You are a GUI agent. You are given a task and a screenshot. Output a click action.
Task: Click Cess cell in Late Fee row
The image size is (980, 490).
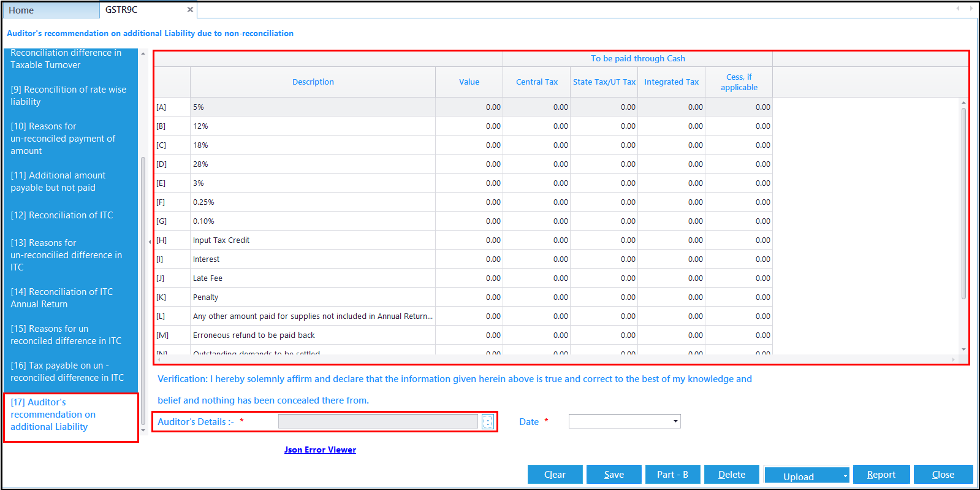739,278
